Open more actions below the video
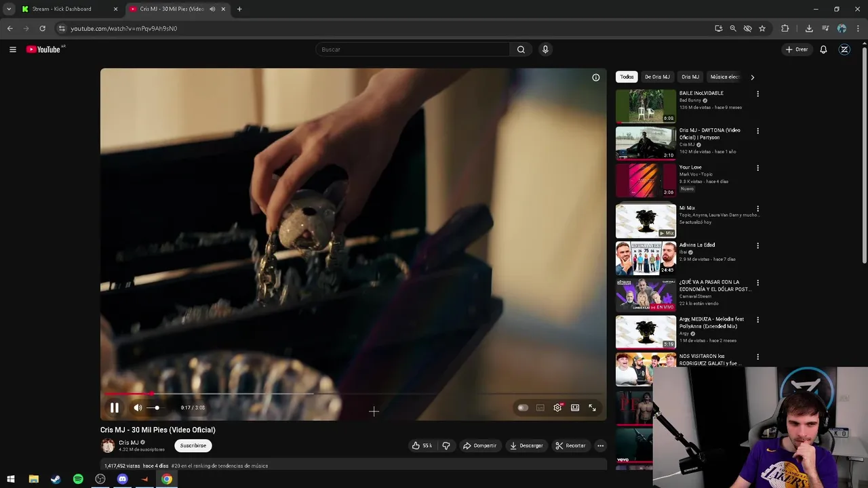The height and width of the screenshot is (488, 868). (x=600, y=445)
